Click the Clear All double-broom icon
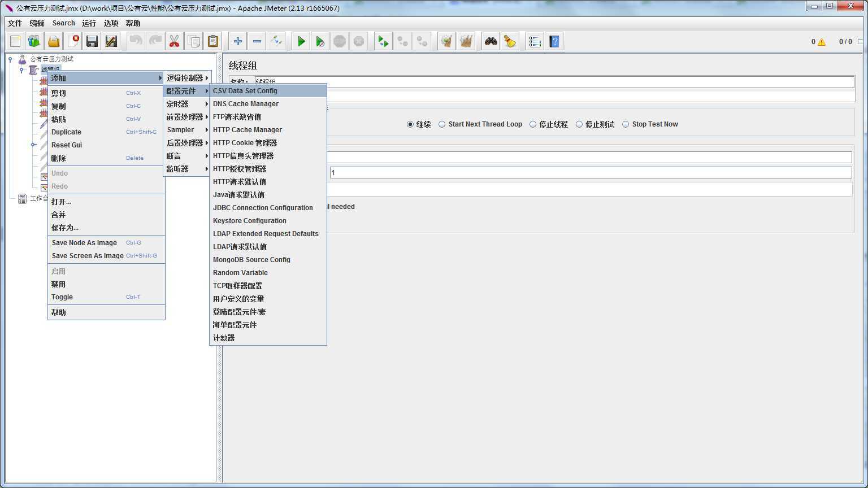868x488 pixels. [x=466, y=41]
